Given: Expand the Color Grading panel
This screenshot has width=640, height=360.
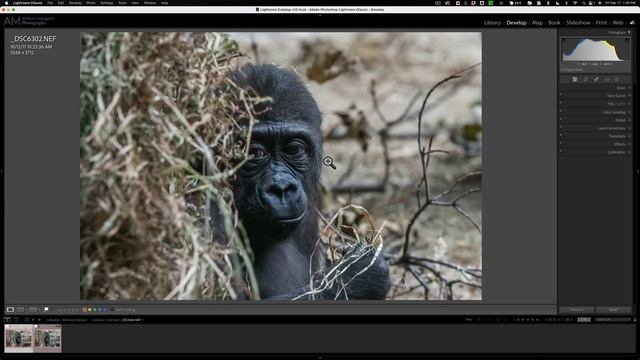Looking at the screenshot, I should click(629, 112).
